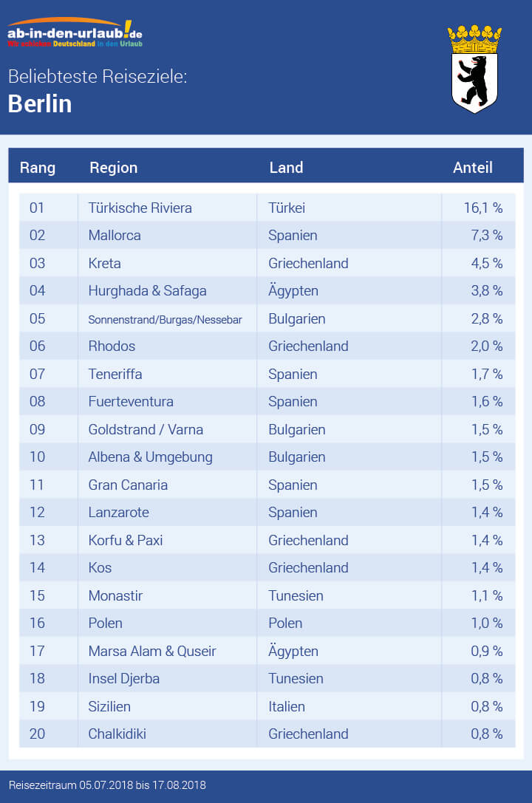Click the Rang column header

38,168
